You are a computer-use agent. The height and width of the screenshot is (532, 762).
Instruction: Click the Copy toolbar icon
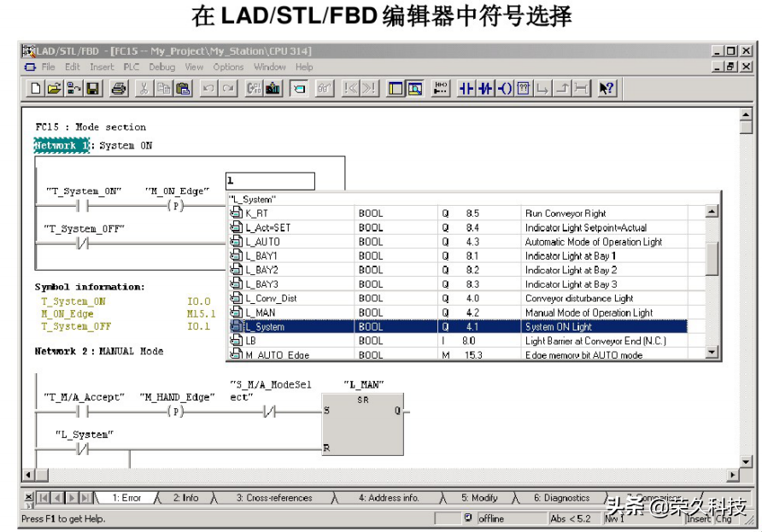163,89
